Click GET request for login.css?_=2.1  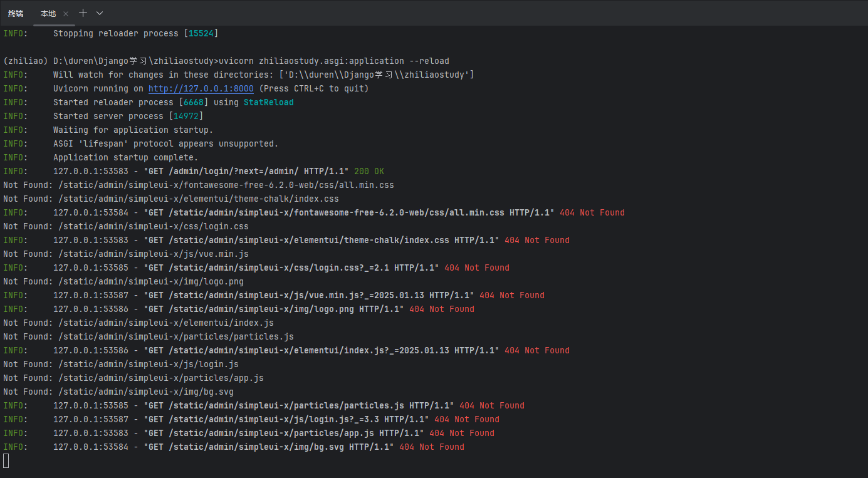coord(291,268)
